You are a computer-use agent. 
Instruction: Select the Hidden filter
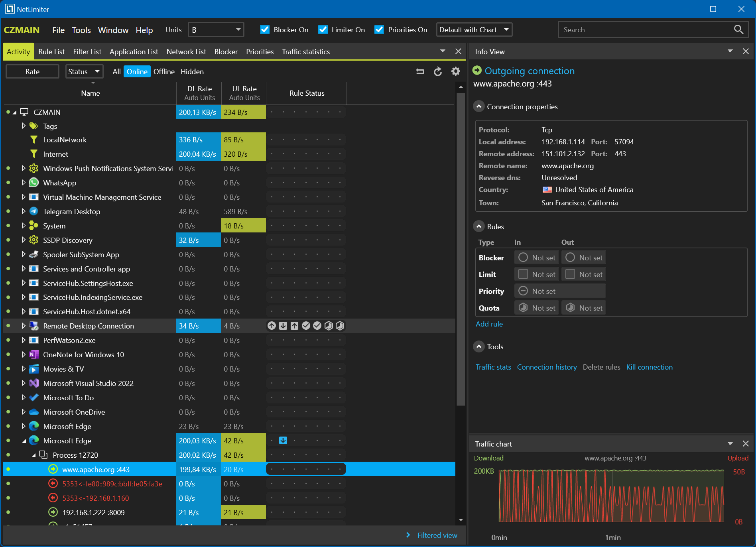click(192, 71)
